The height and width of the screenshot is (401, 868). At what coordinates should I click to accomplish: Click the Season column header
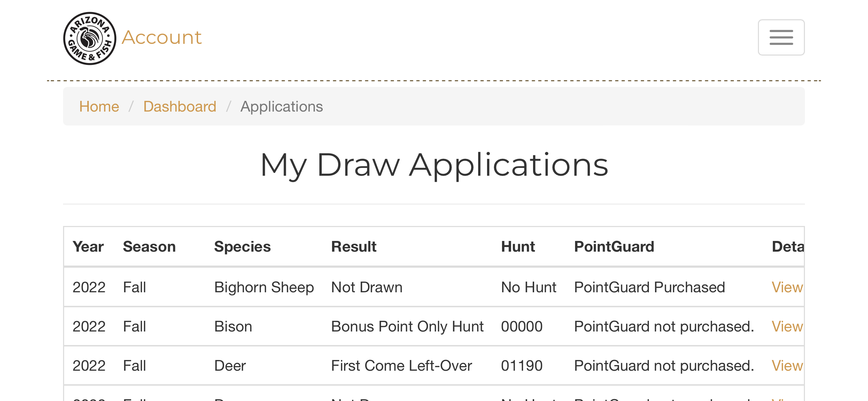click(x=149, y=247)
